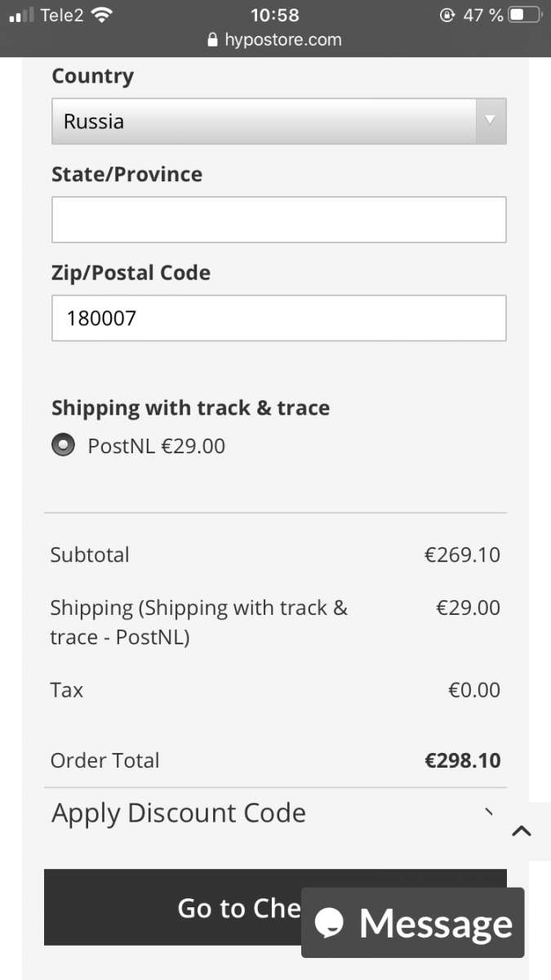Select the PostNL €29.00 shipping radio button
Screen dimensions: 551x980
tap(63, 446)
